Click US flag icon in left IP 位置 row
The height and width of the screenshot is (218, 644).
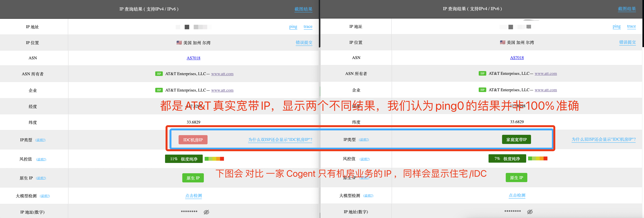pyautogui.click(x=179, y=43)
